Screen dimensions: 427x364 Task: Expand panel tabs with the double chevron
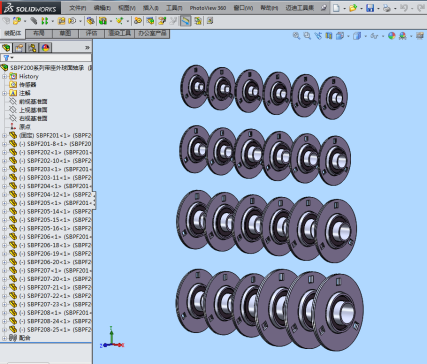[x=87, y=48]
